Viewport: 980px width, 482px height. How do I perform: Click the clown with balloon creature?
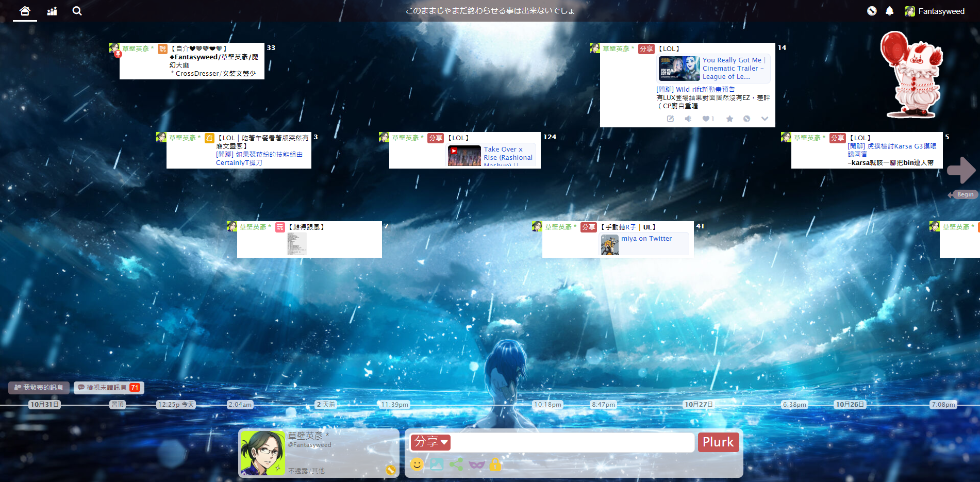click(x=911, y=75)
